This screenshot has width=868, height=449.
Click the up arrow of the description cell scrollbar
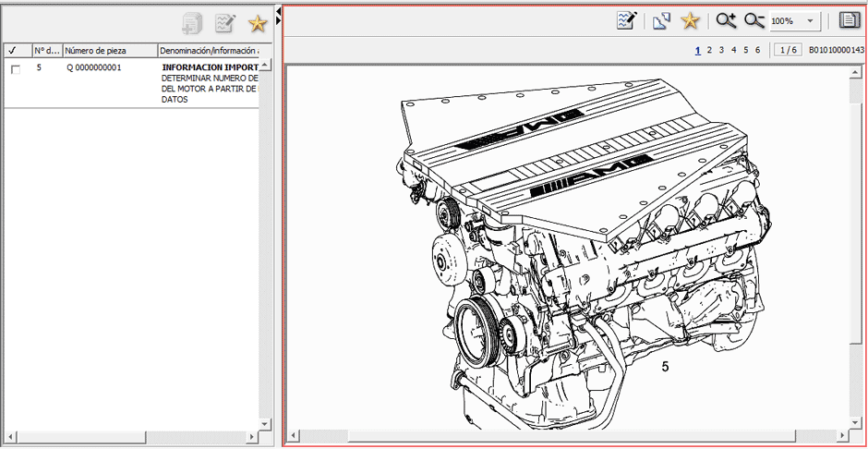[265, 66]
